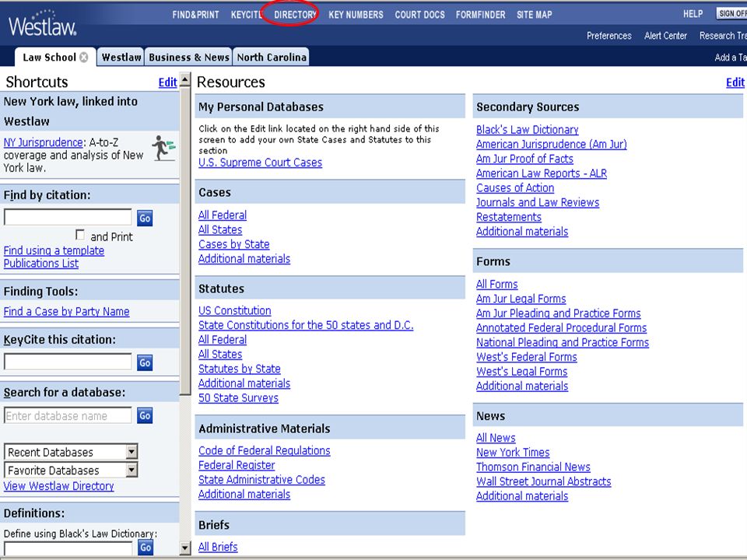Open SITE MAP in top navigation
747x560 pixels.
tap(534, 15)
